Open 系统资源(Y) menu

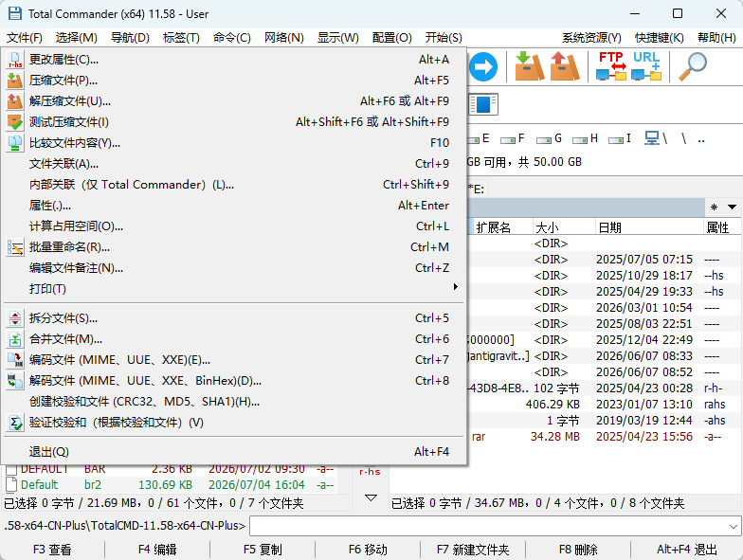[591, 38]
